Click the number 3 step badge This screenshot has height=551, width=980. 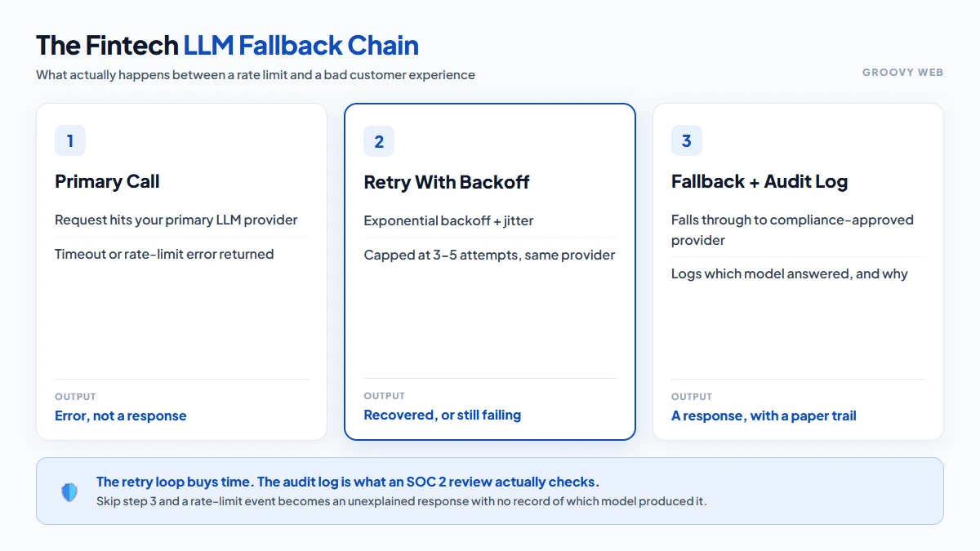687,140
